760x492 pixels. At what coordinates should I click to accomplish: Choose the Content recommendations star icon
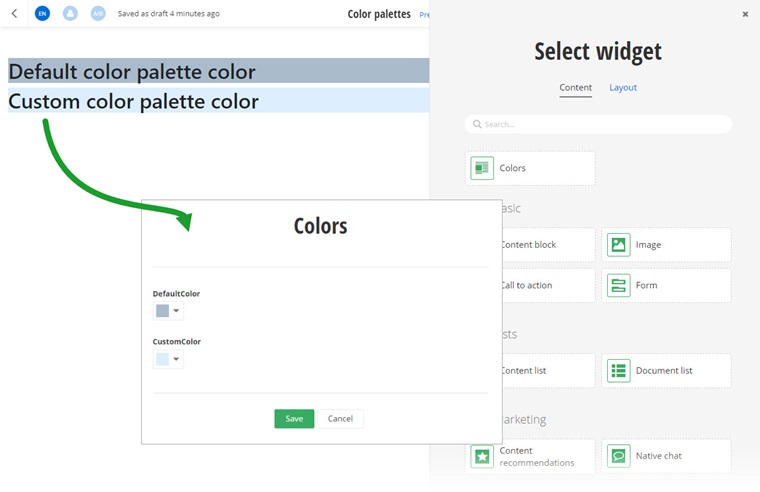pyautogui.click(x=483, y=456)
